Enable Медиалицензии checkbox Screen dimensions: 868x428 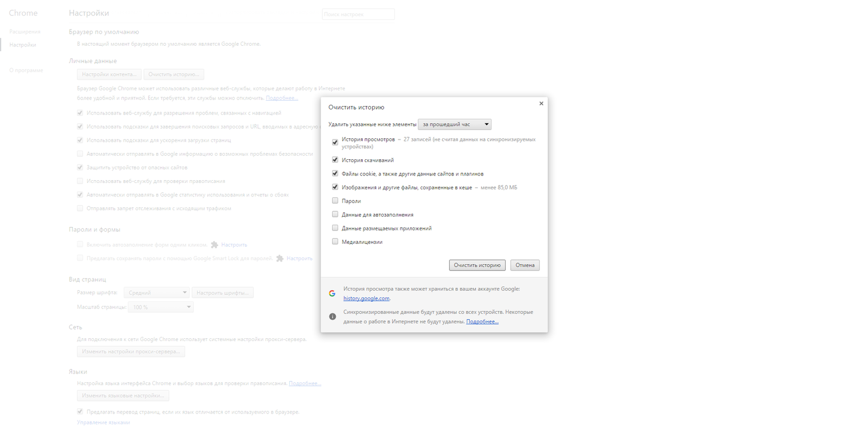335,242
